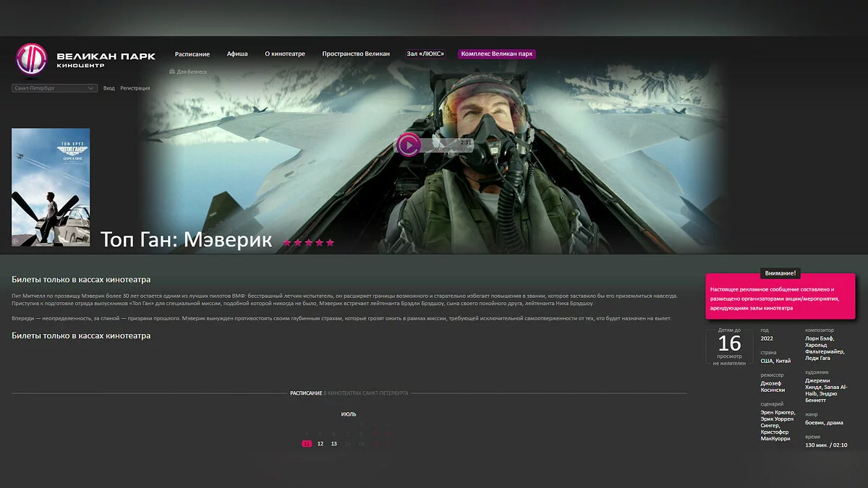
Task: Click runtime text 130 мин. / 02:10
Action: (826, 445)
